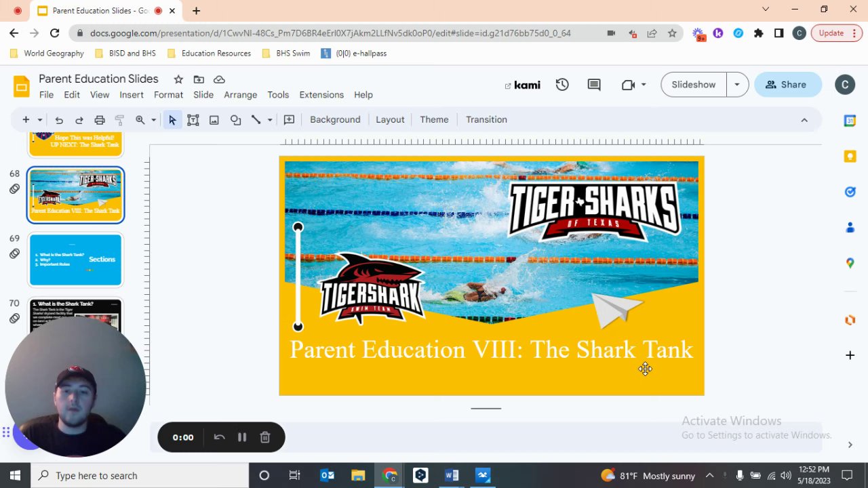Select the Text box tool

193,120
